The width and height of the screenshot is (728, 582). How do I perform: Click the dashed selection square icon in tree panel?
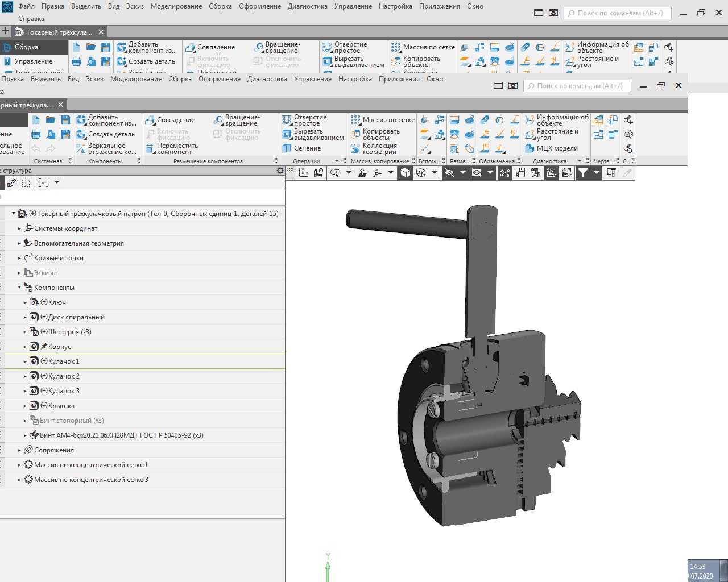click(27, 182)
